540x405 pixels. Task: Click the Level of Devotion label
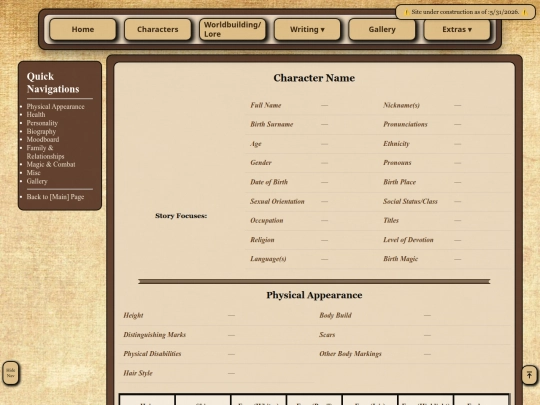coord(408,240)
